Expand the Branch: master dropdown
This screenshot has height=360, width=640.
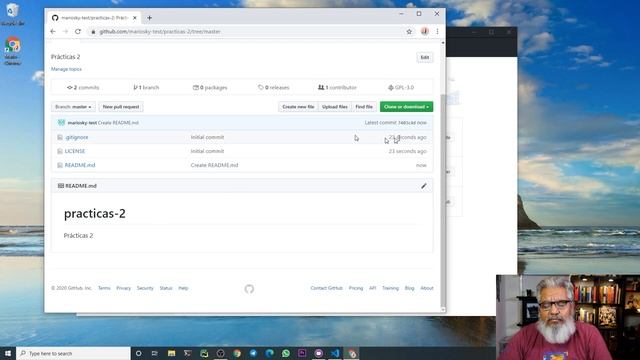pyautogui.click(x=73, y=107)
